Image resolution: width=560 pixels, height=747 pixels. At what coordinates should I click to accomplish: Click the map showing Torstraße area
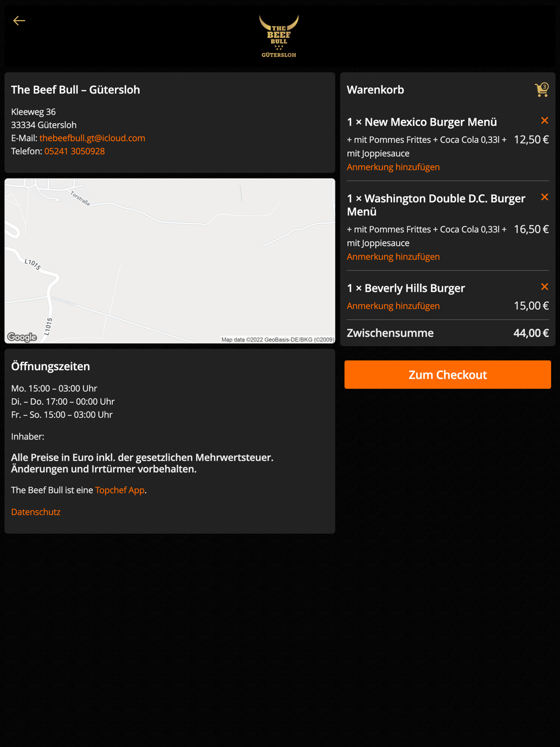pos(170,261)
